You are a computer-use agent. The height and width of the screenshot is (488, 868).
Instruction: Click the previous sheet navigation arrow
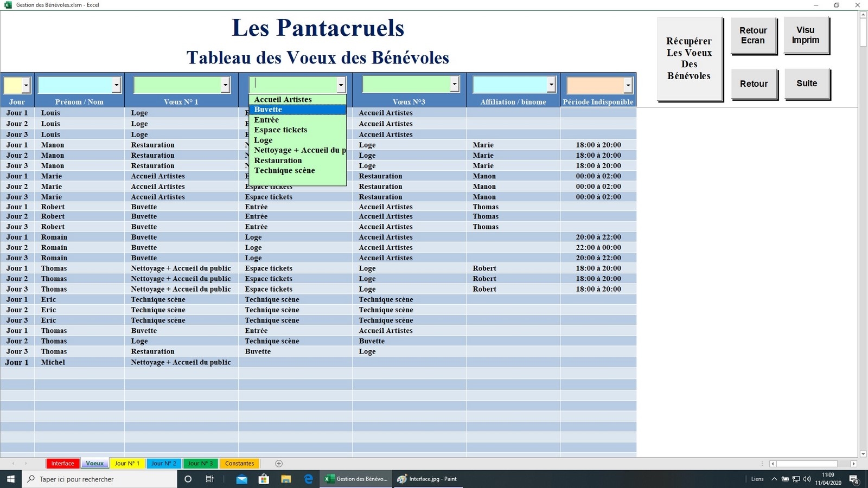click(14, 464)
